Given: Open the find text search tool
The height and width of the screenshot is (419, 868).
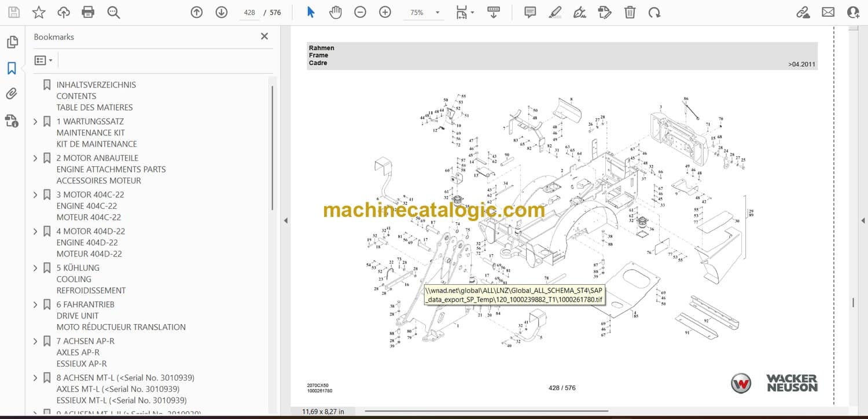Looking at the screenshot, I should (113, 12).
